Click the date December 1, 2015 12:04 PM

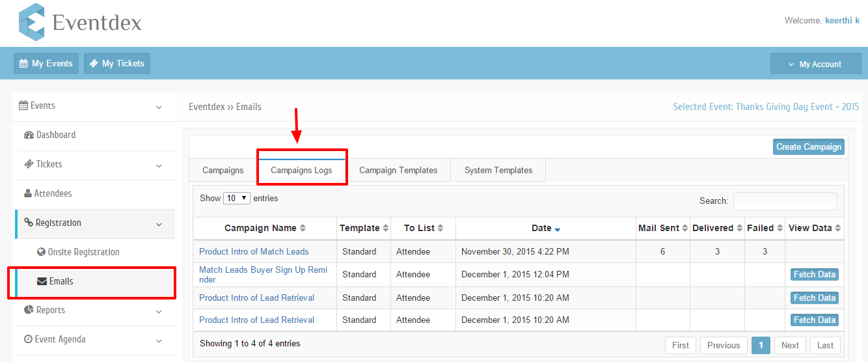click(x=515, y=275)
